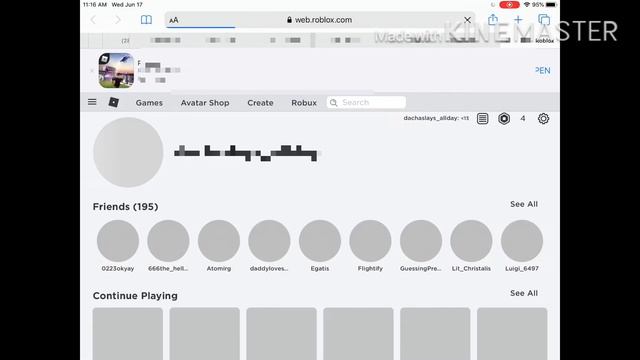This screenshot has width=640, height=360.
Task: Click the Roblox Search field
Action: tap(366, 102)
